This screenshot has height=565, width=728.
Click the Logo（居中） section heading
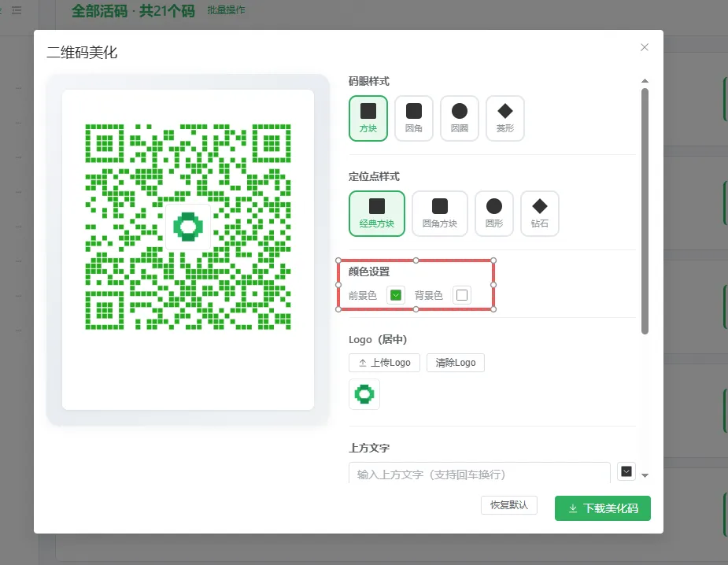(x=378, y=339)
